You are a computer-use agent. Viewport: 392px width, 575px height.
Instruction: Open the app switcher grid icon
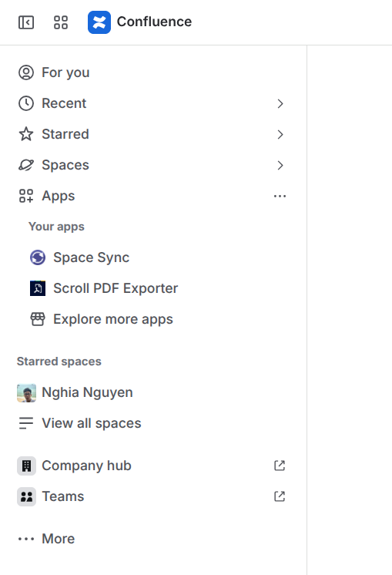(x=61, y=22)
